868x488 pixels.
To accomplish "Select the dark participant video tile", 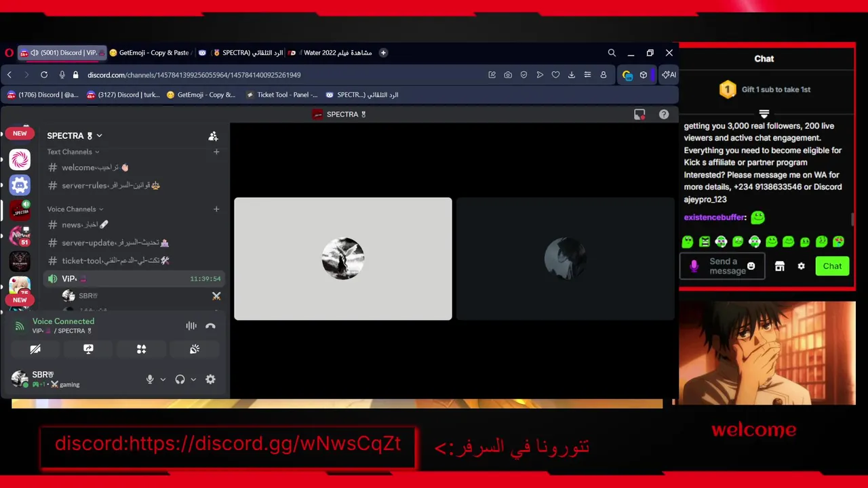I will click(x=566, y=258).
